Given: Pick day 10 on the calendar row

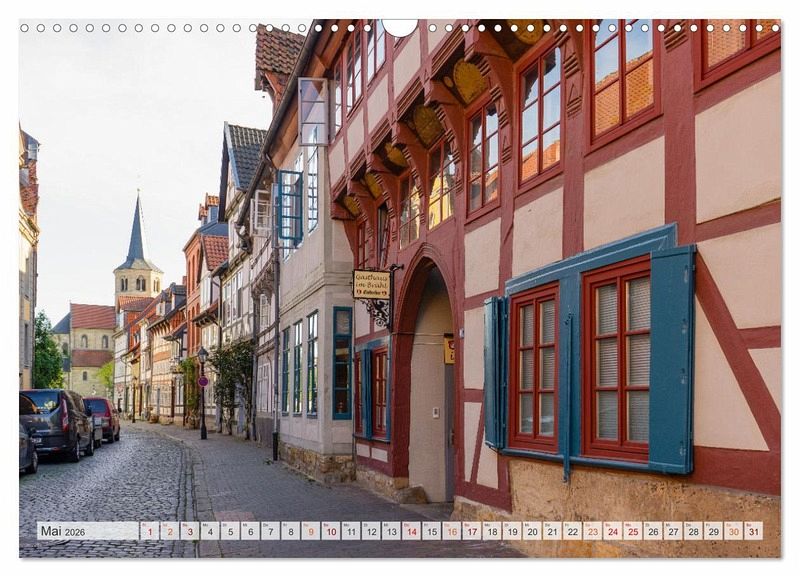Looking at the screenshot, I should [330, 531].
